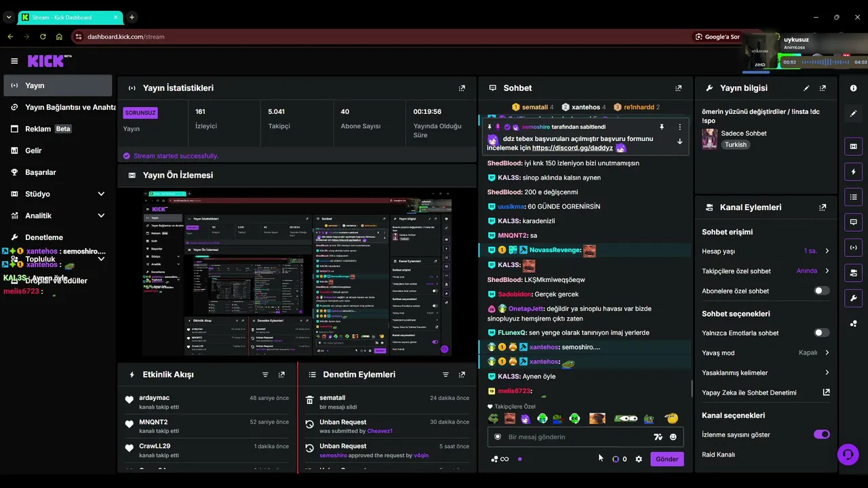868x488 pixels.
Task: Pop out the Yayın bilgisi panel
Action: tap(823, 88)
